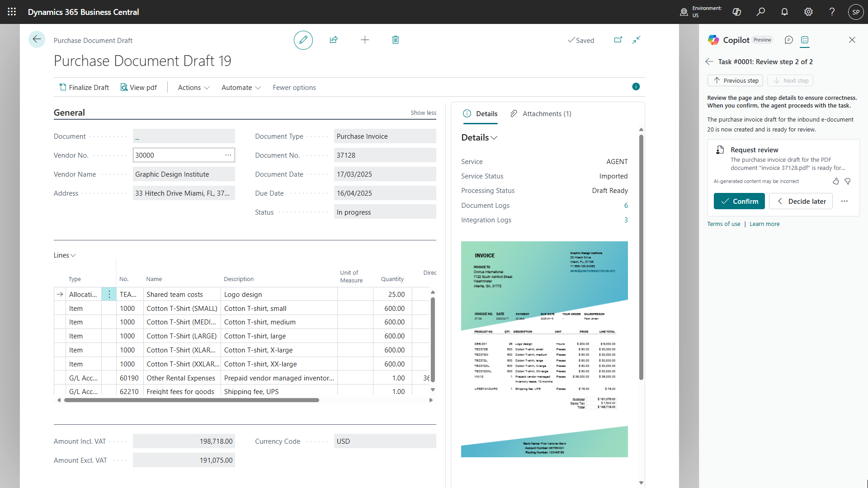Delete draft using the trash icon
The image size is (868, 488).
pyautogui.click(x=396, y=40)
